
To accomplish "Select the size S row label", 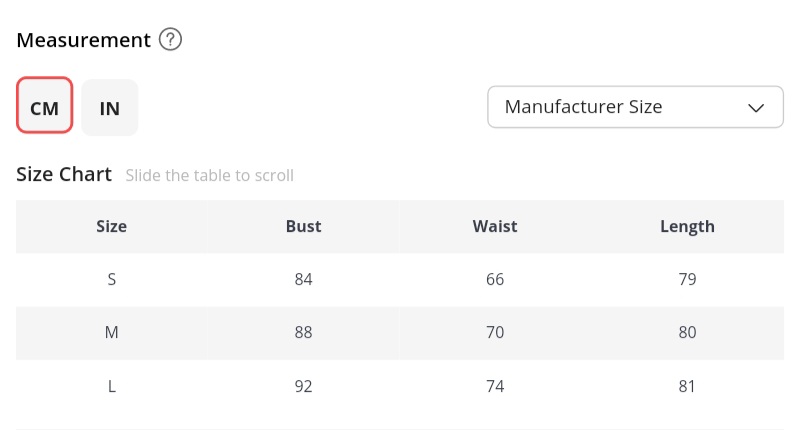I will [111, 279].
